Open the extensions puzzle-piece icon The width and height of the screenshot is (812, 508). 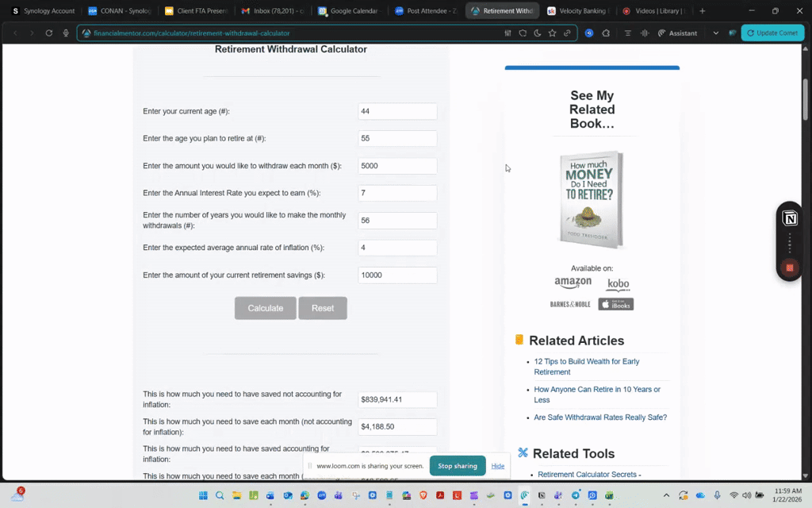pos(606,33)
